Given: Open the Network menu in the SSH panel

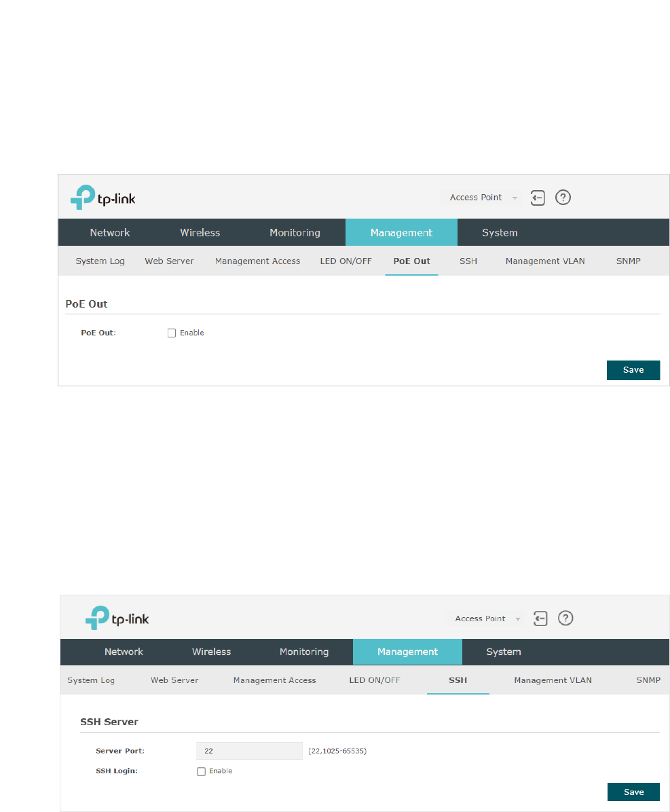Looking at the screenshot, I should [x=124, y=652].
